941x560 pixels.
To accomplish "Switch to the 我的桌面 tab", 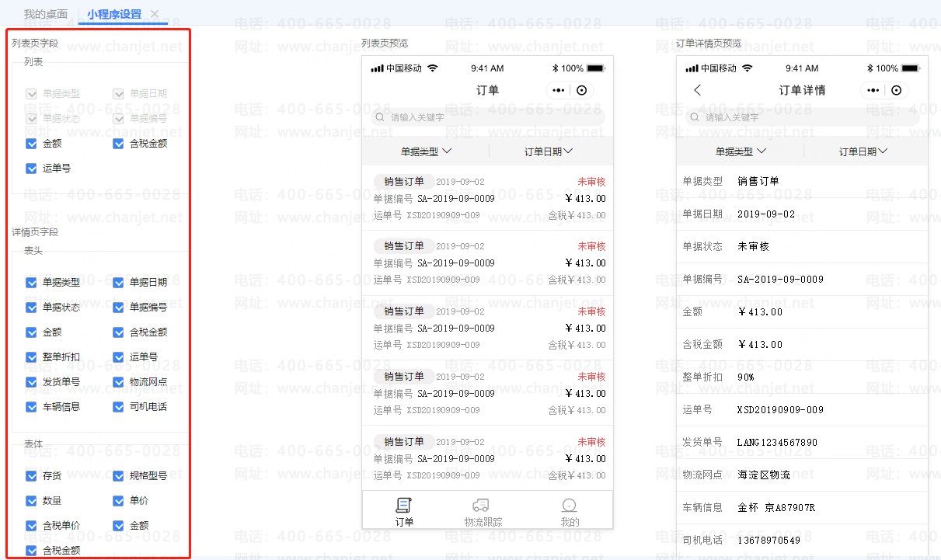I will click(x=45, y=14).
